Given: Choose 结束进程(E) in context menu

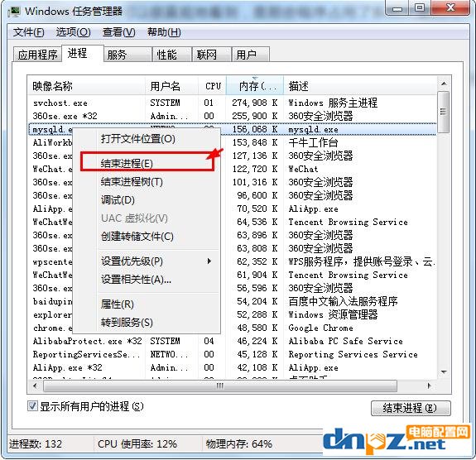Looking at the screenshot, I should [x=147, y=164].
